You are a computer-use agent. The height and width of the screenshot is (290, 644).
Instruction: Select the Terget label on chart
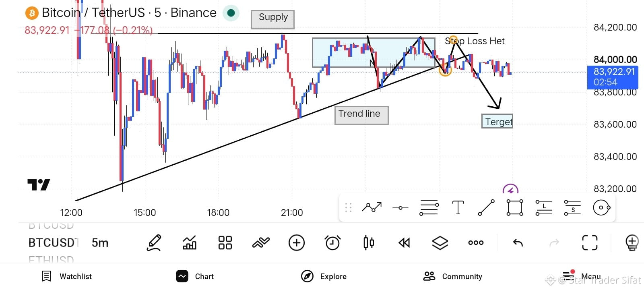coord(497,122)
